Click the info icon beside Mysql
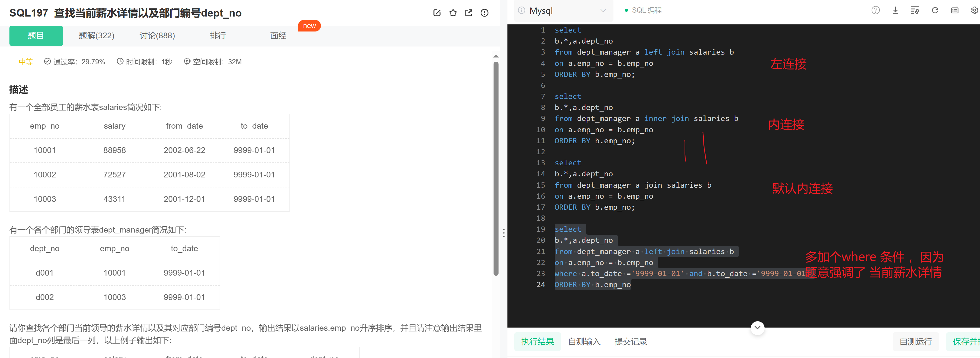 [522, 11]
